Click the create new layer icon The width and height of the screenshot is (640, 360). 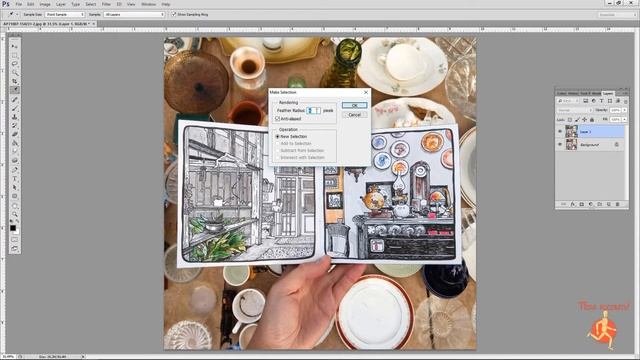click(x=609, y=204)
